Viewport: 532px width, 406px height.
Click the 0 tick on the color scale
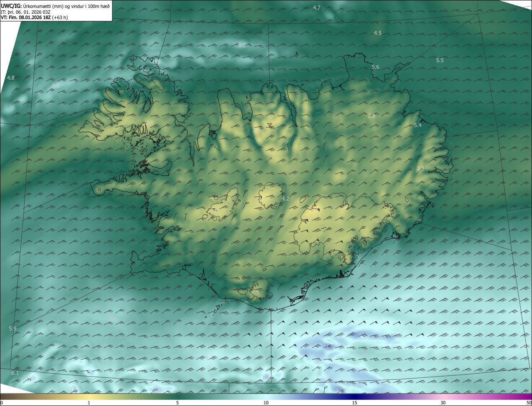pos(1,403)
